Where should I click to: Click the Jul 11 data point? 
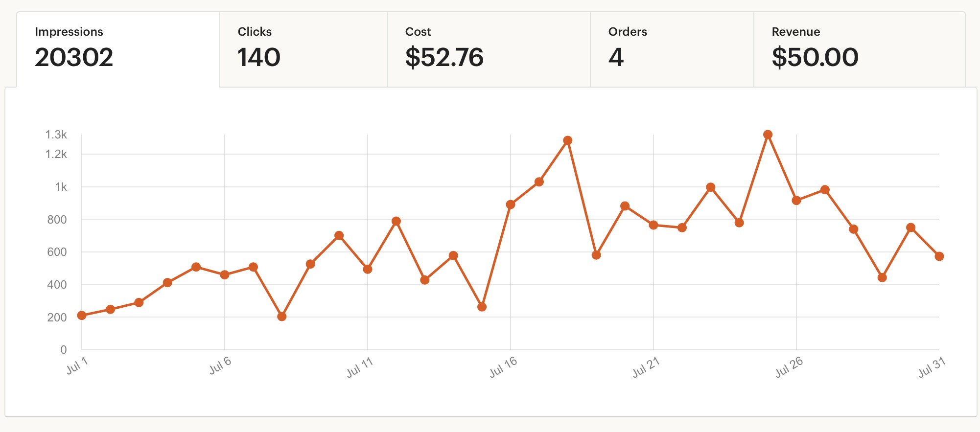(x=368, y=269)
